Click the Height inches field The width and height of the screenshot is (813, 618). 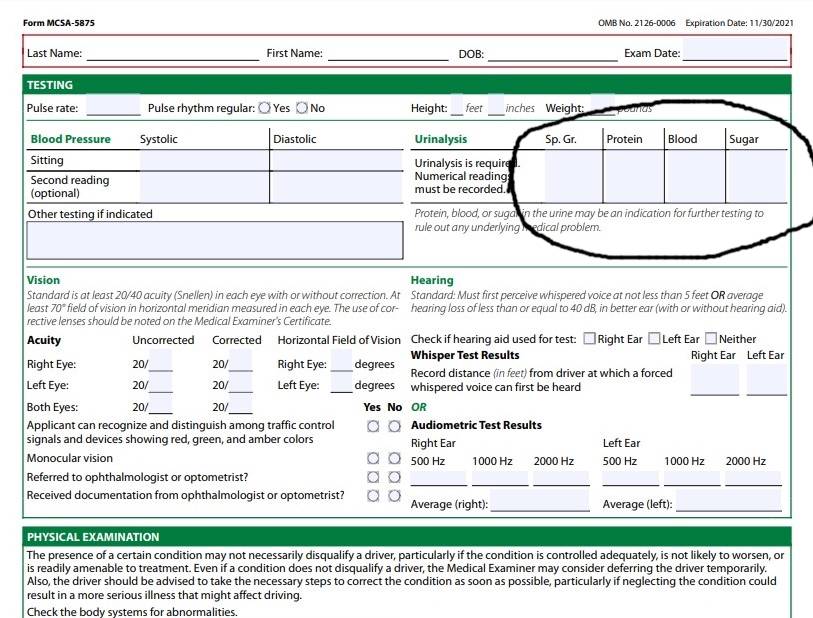(496, 106)
